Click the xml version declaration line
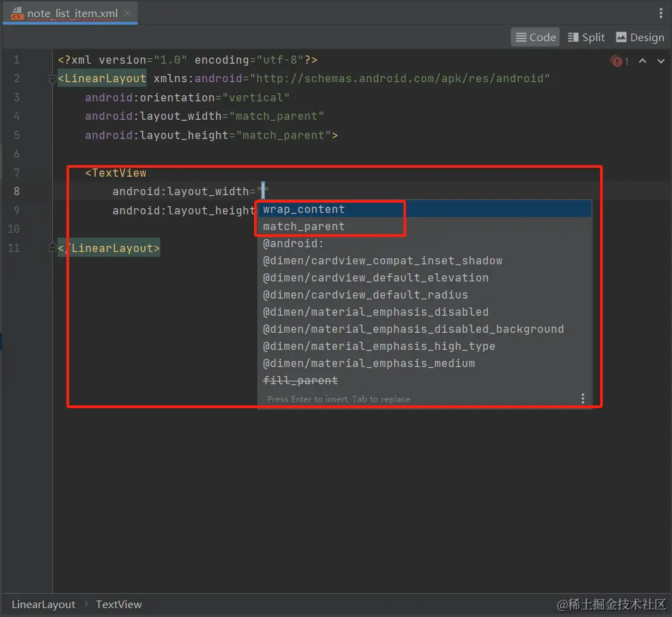Image resolution: width=672 pixels, height=617 pixels. (188, 60)
